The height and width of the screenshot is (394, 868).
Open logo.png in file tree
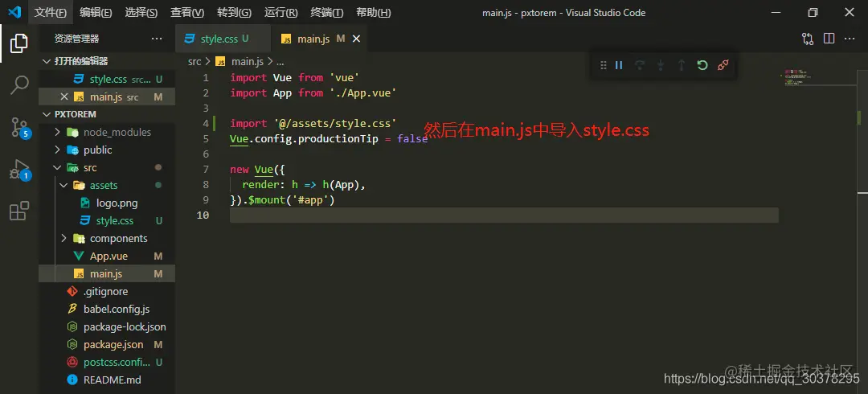(107, 203)
